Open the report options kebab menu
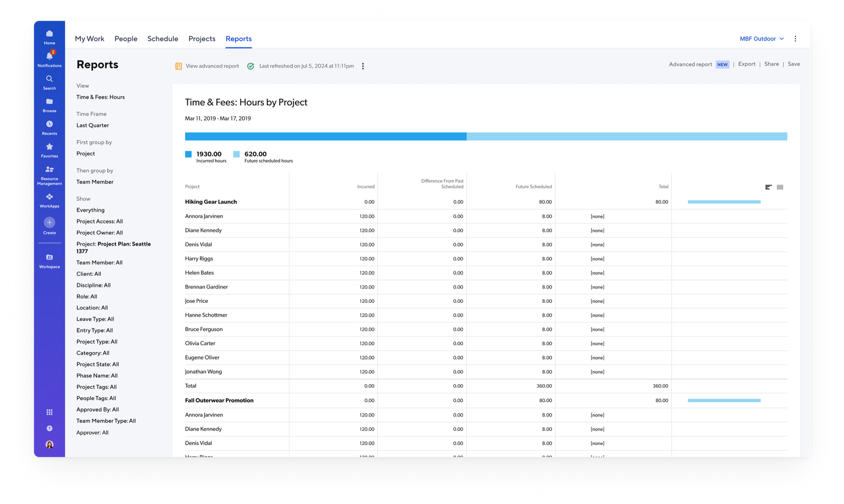844x504 pixels. point(363,66)
